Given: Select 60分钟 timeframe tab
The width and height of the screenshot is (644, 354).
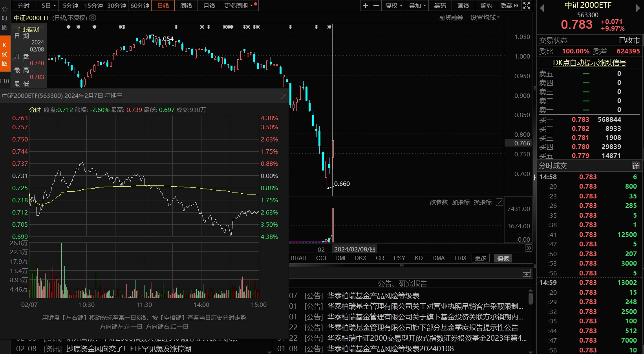Looking at the screenshot, I should [140, 6].
